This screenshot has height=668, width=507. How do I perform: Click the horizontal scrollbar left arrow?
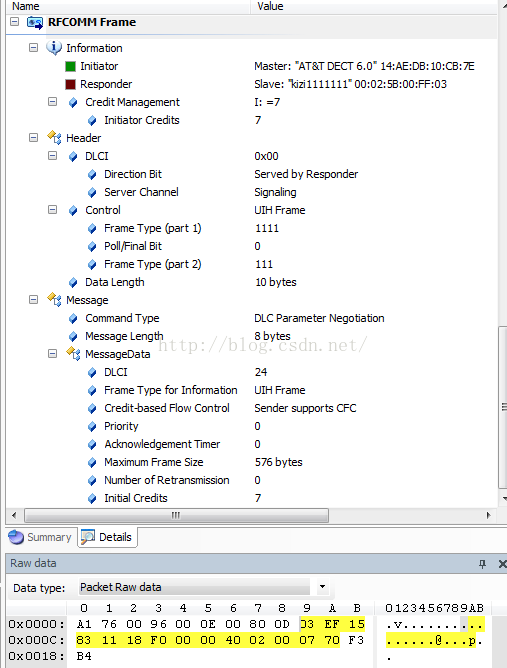pyautogui.click(x=14, y=515)
